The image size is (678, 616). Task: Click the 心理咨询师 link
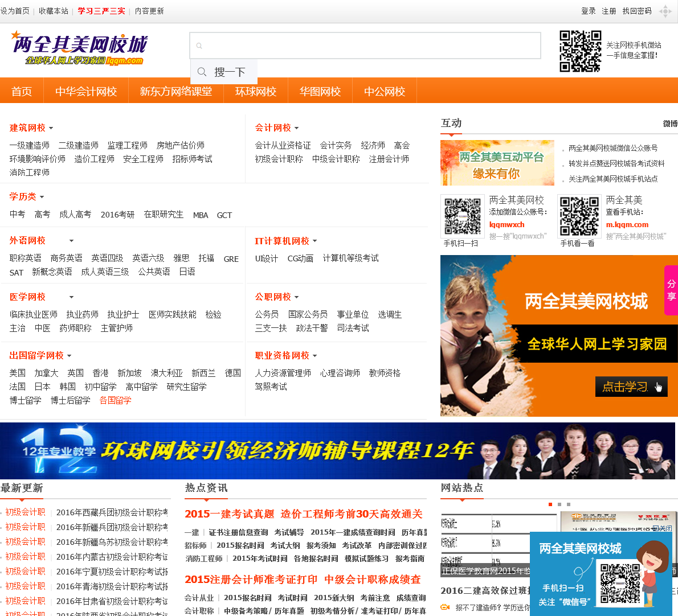[340, 373]
